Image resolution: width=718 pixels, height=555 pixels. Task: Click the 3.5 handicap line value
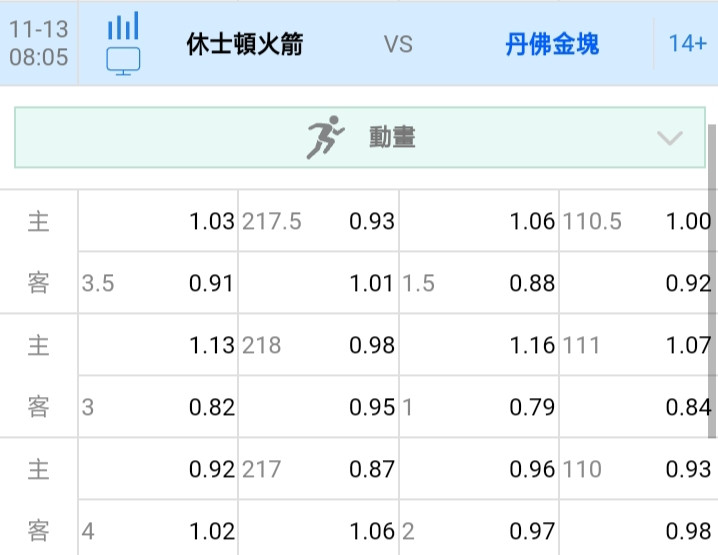tap(98, 283)
